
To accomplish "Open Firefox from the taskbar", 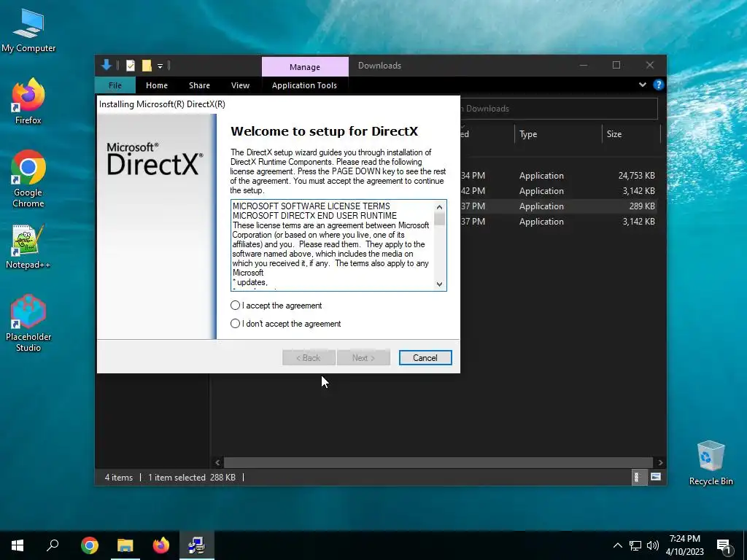I will (x=161, y=545).
